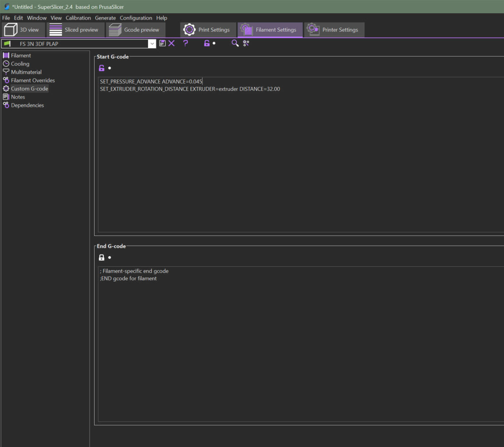Open the Printer Settings tab
This screenshot has width=504, height=447.
pyautogui.click(x=334, y=30)
